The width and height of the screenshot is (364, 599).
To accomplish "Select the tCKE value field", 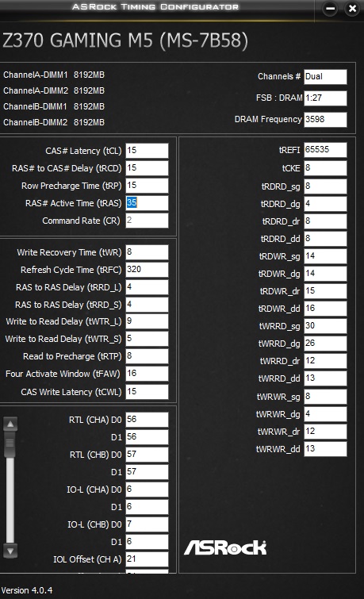I will tap(325, 168).
